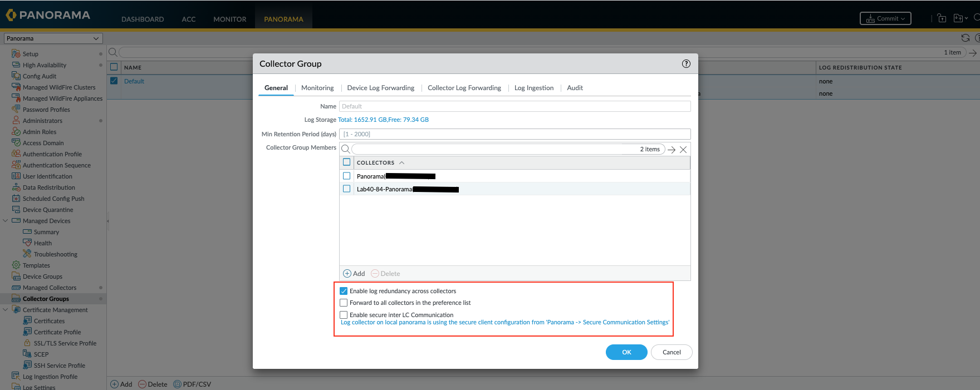Open the Commit dropdown menu
The height and width of the screenshot is (390, 980).
pos(885,19)
